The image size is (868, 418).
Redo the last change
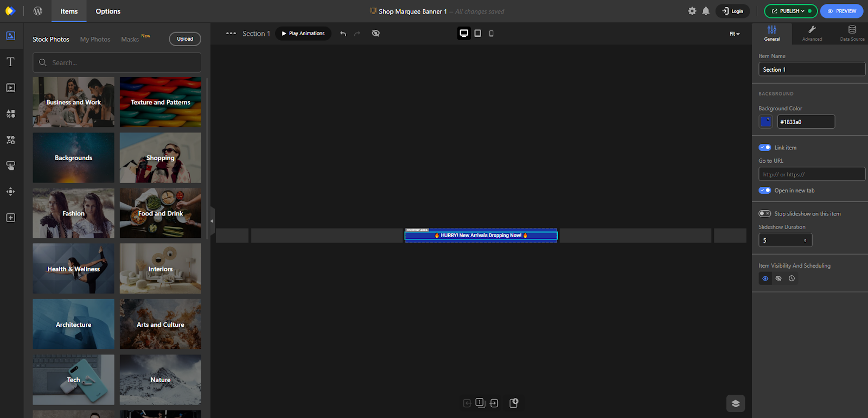(x=357, y=34)
